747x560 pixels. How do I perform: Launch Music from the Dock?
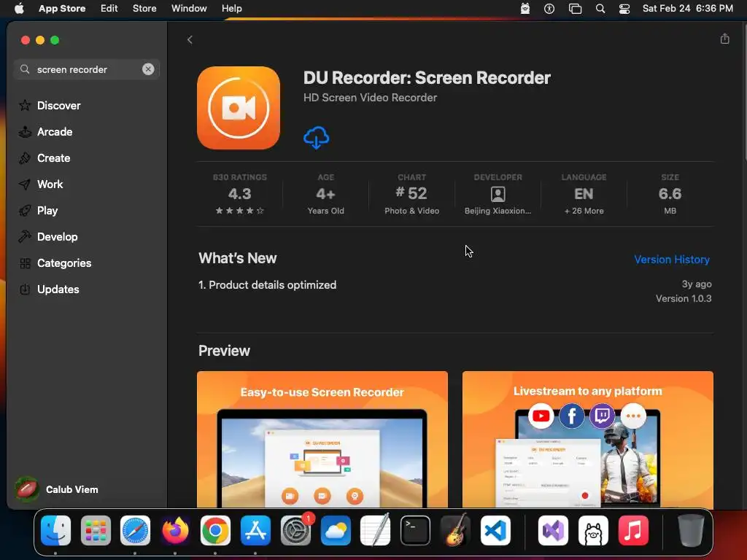632,530
